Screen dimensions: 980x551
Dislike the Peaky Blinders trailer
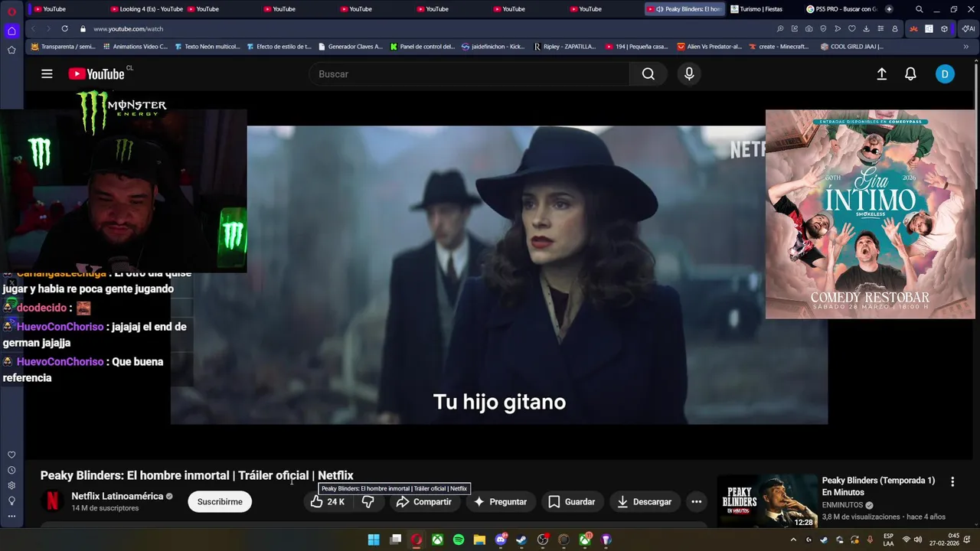[x=368, y=502]
